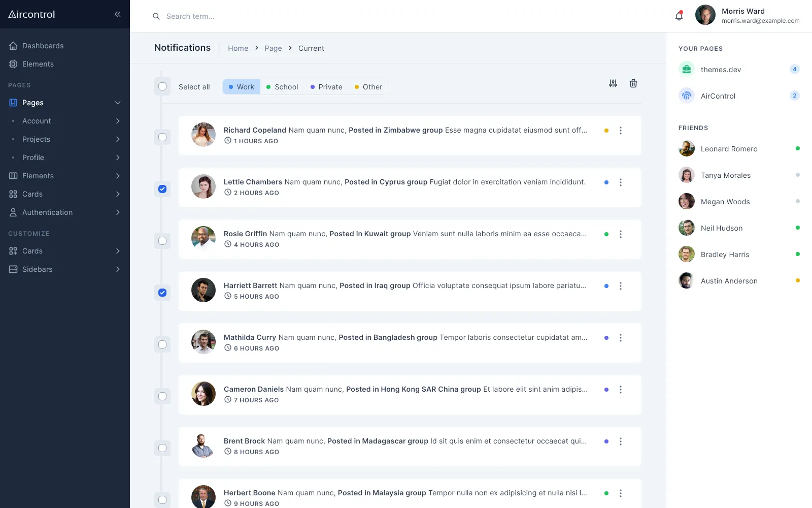Image resolution: width=812 pixels, height=508 pixels.
Task: Tick the Select all checkbox
Action: click(x=162, y=86)
